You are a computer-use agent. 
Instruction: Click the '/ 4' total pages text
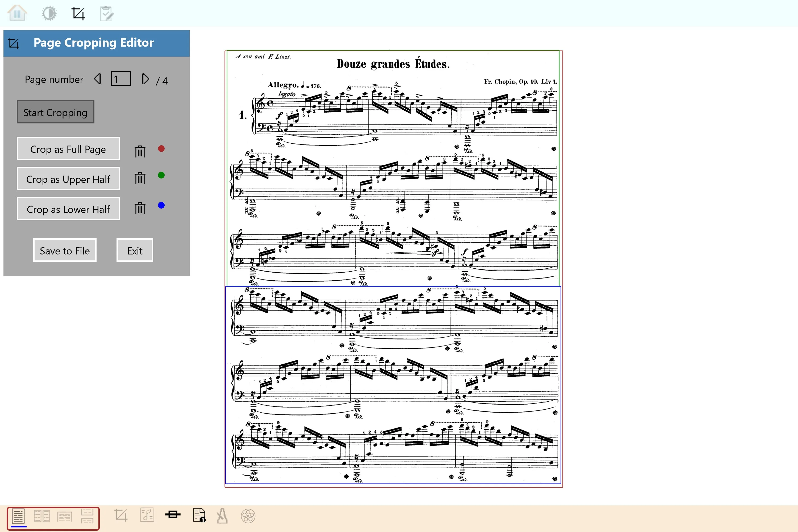tap(162, 81)
